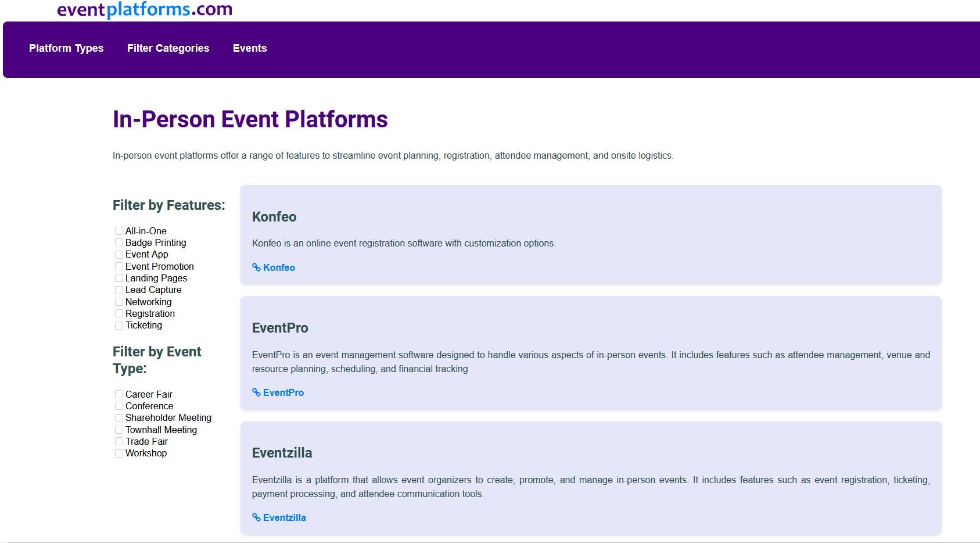Enable the Trade Fair filter
980x543 pixels.
119,441
